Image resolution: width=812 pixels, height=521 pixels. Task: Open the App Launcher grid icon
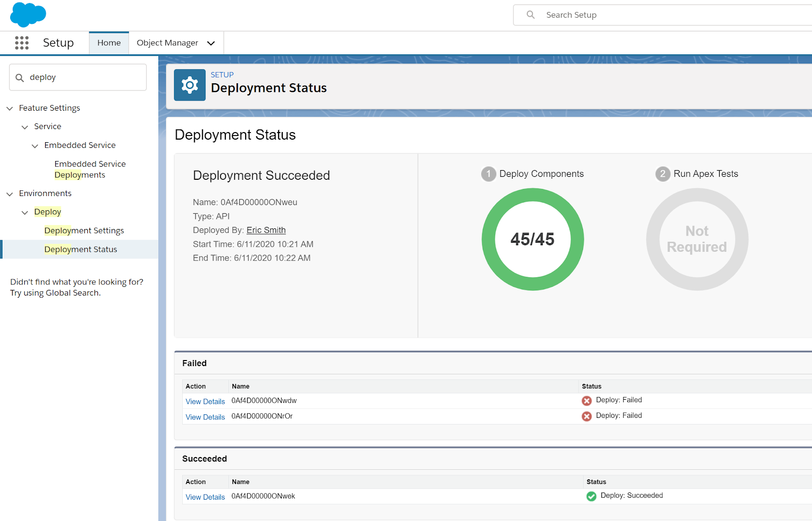pyautogui.click(x=22, y=43)
